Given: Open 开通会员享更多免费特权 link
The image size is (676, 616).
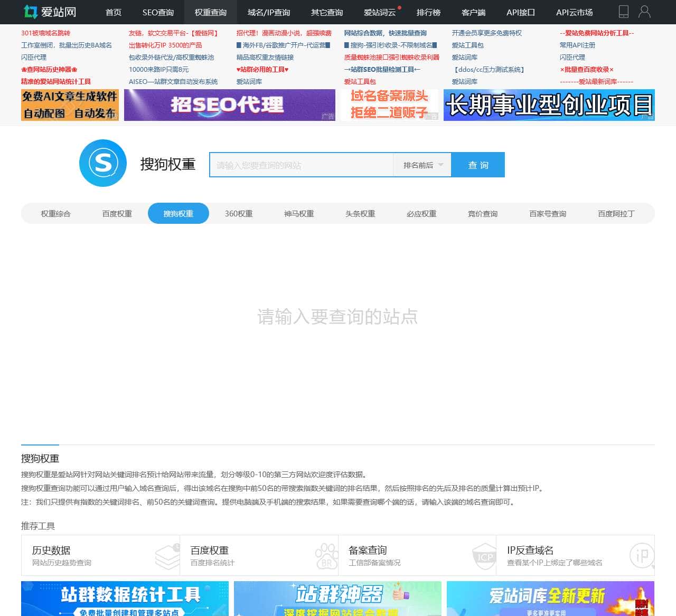Looking at the screenshot, I should [487, 33].
